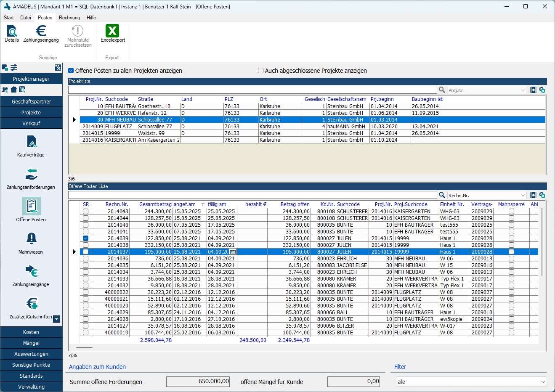Click the Offene Posten search input field
Screen dimensions: 555x392
coord(252,196)
